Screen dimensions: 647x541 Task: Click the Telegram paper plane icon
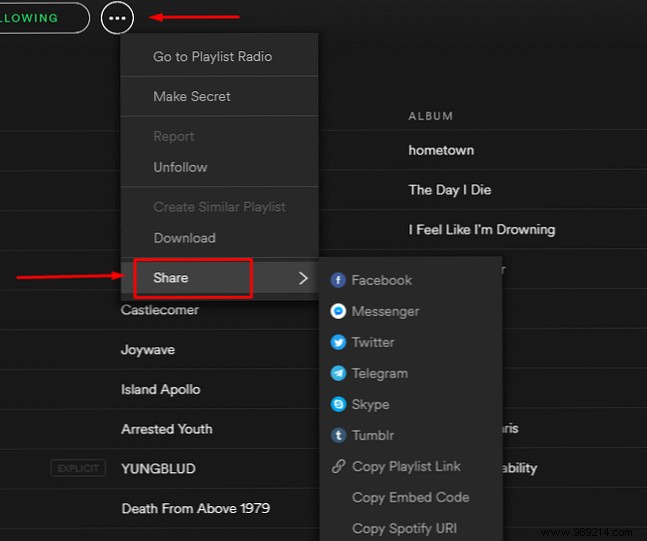tap(338, 373)
